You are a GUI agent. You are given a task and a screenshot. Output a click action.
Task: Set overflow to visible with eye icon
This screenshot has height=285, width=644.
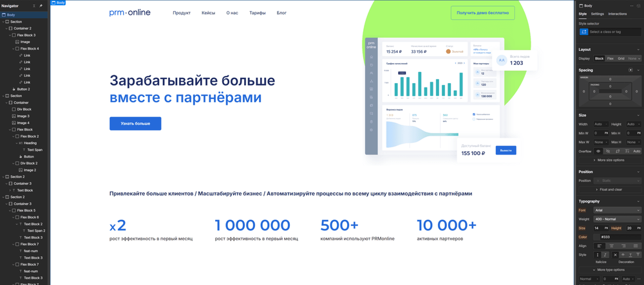pyautogui.click(x=598, y=151)
